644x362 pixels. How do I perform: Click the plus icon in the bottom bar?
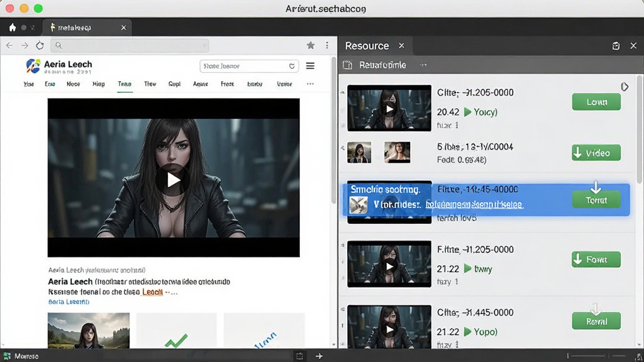(x=319, y=356)
